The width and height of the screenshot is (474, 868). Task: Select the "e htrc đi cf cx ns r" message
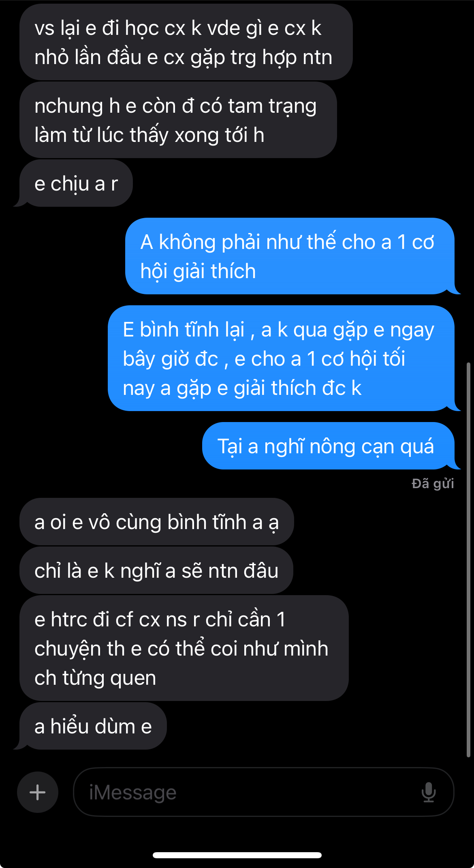(184, 648)
